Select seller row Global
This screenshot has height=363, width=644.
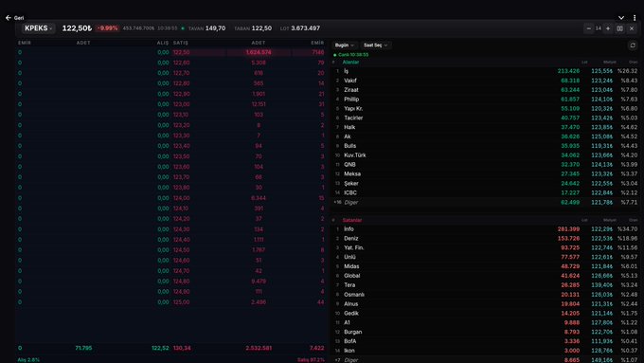pos(486,276)
